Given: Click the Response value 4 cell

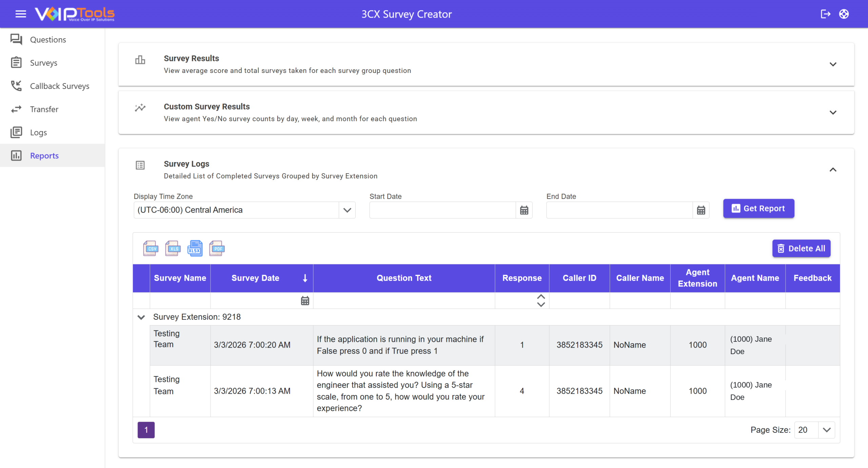Looking at the screenshot, I should (x=522, y=391).
